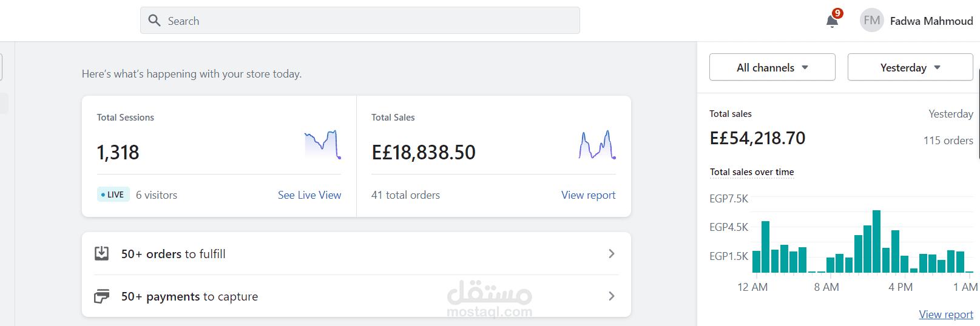Open View report link below sales chart
Viewport: 980px width, 326px height.
click(945, 314)
